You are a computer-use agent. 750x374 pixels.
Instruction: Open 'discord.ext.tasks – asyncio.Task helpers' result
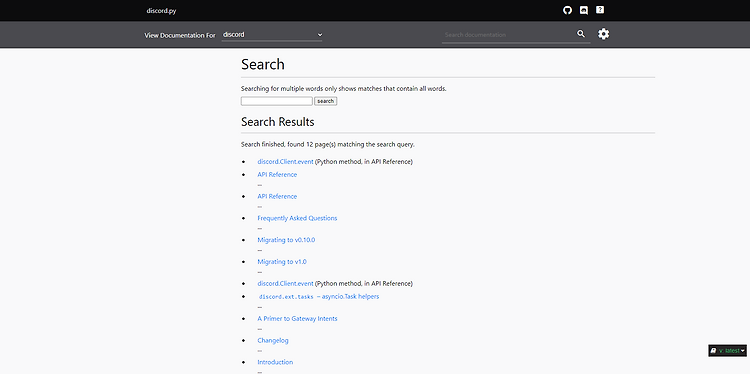coord(319,297)
